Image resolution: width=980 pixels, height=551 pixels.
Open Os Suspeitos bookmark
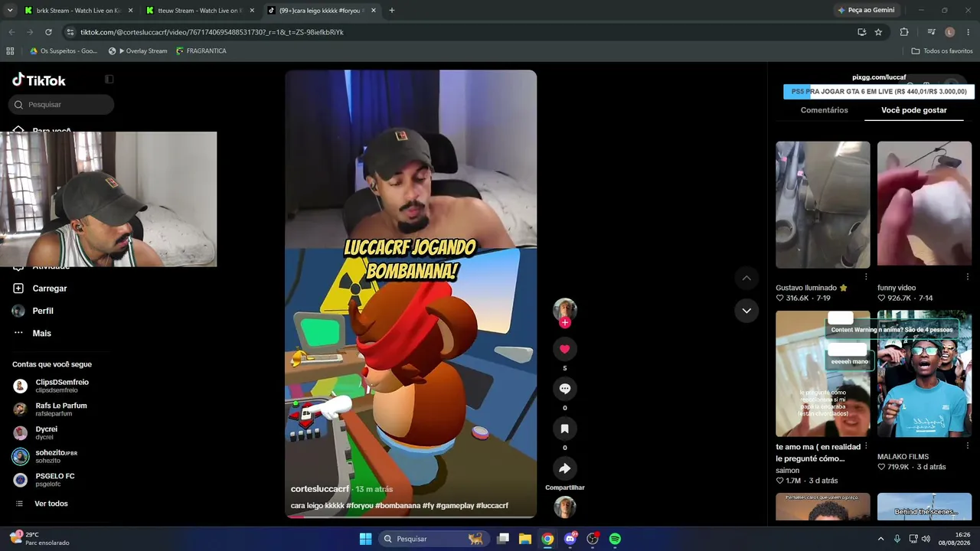tap(64, 51)
